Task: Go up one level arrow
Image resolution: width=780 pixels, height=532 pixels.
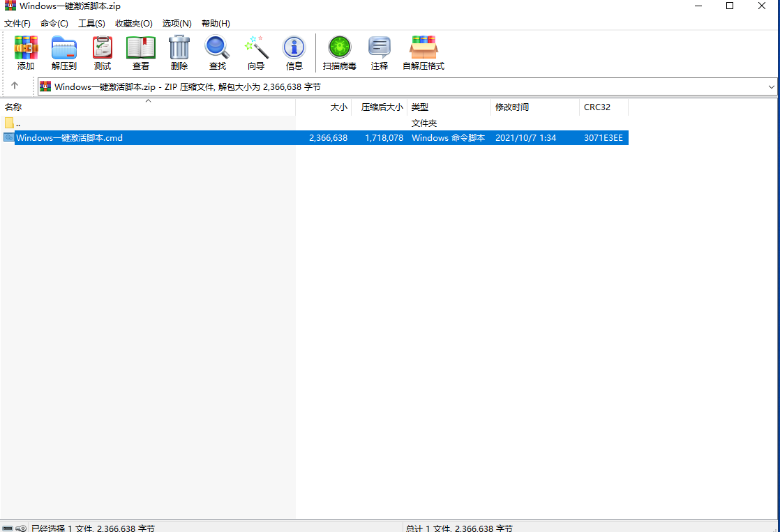Action: (x=15, y=86)
